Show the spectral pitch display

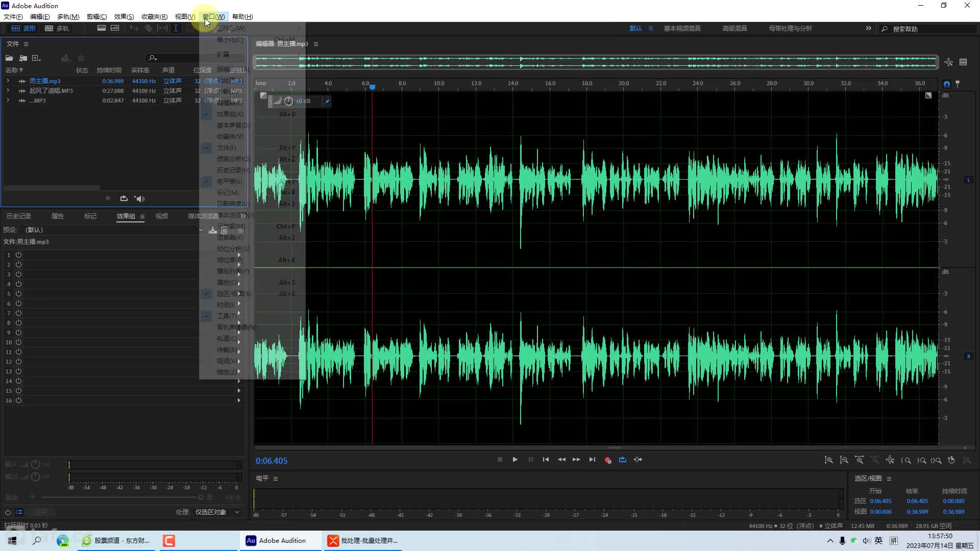115,28
